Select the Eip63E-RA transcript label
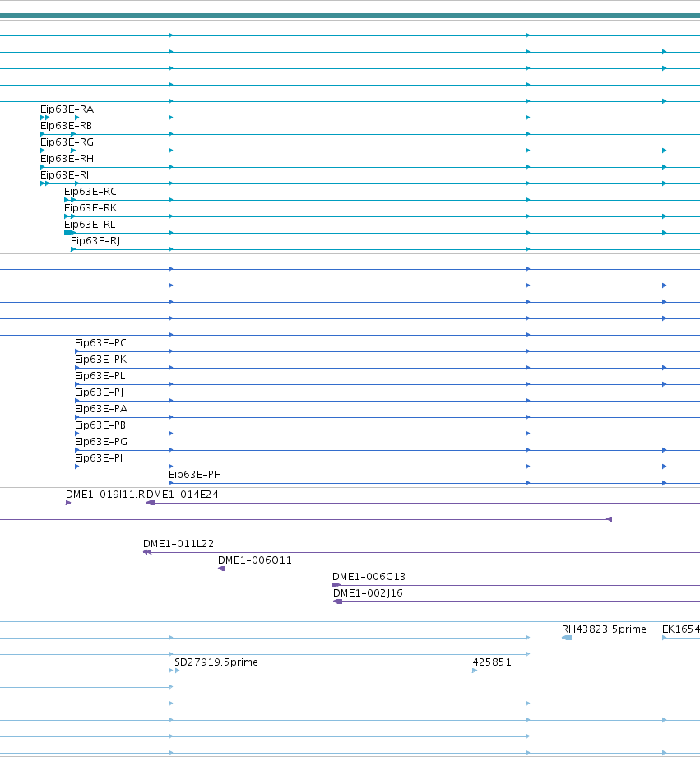This screenshot has width=700, height=757. coord(67,109)
